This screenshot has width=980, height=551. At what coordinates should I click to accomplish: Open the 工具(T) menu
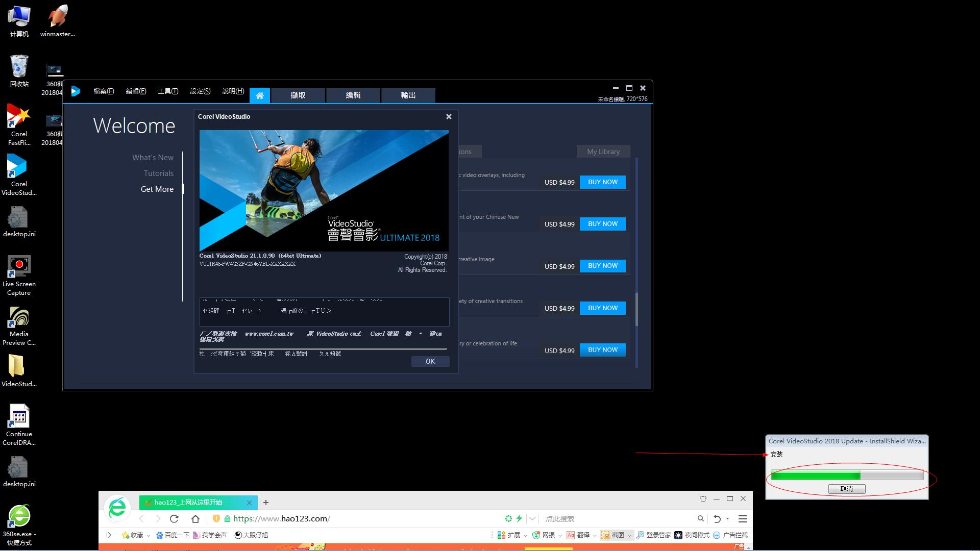pyautogui.click(x=168, y=91)
